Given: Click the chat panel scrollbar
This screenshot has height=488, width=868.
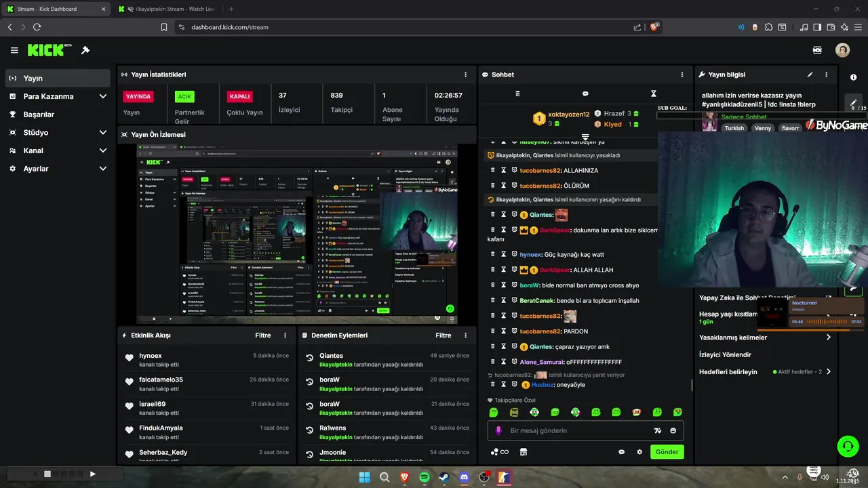Looking at the screenshot, I should (691, 385).
